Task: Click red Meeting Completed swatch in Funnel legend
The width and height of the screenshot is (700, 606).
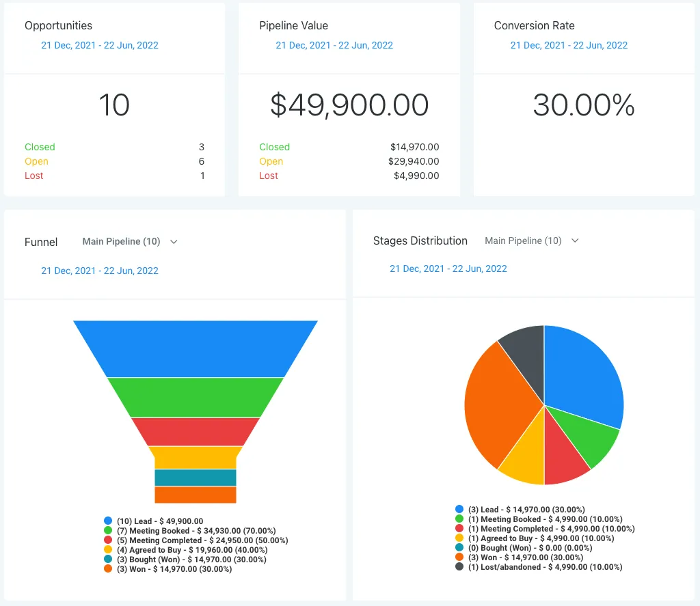Action: pyautogui.click(x=107, y=540)
